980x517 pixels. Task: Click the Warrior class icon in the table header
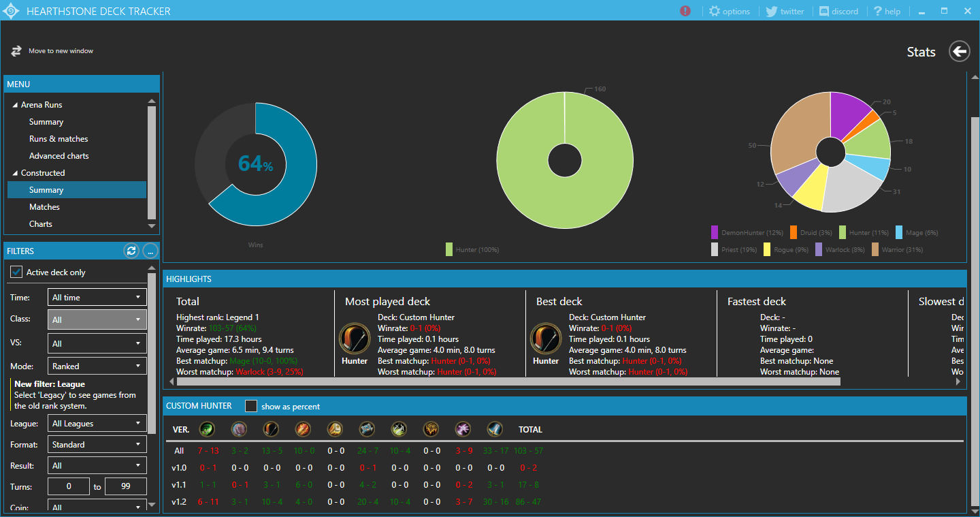pyautogui.click(x=495, y=429)
